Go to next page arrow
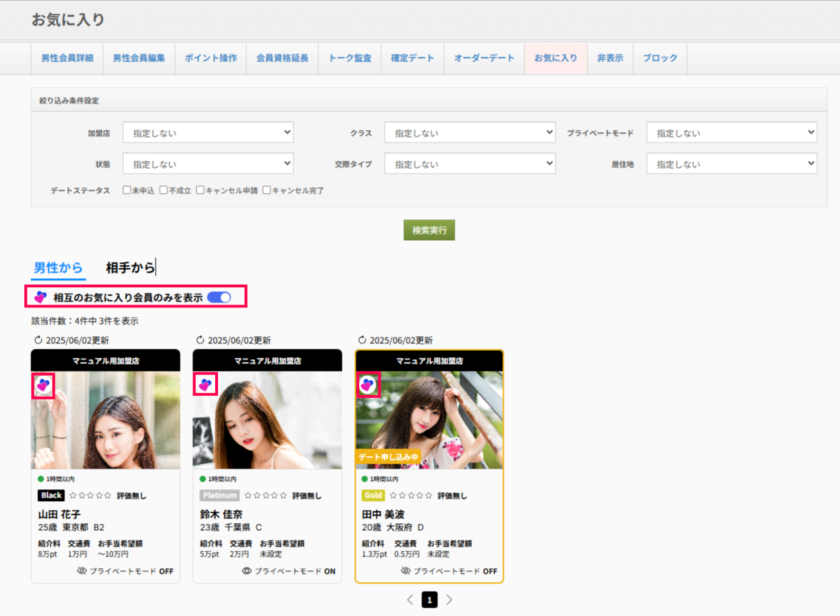 click(x=449, y=600)
